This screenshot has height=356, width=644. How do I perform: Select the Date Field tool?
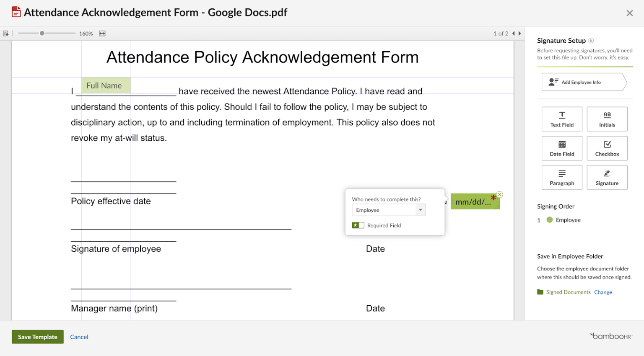[562, 148]
